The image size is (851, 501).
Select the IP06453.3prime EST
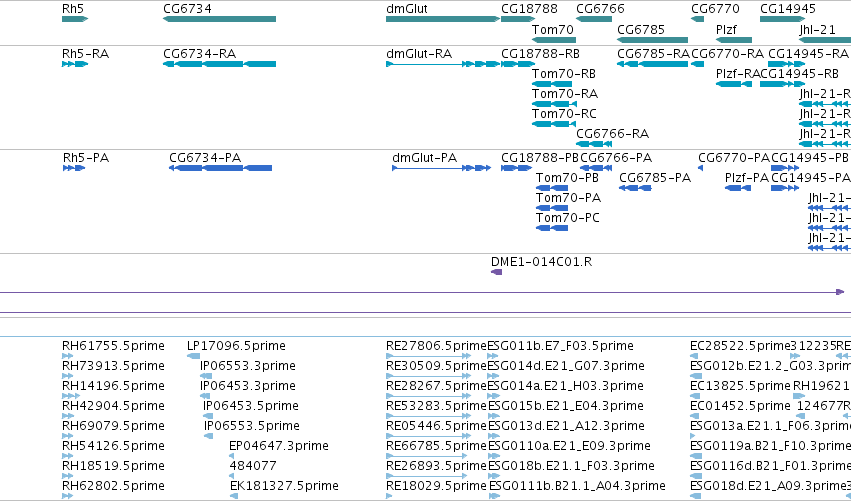pyautogui.click(x=205, y=396)
